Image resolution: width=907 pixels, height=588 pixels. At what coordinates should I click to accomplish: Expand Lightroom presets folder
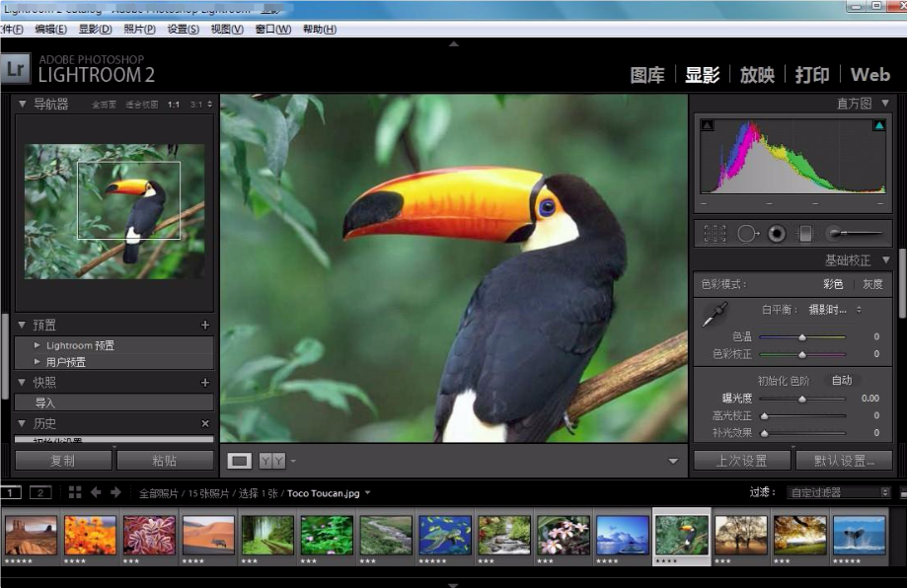click(38, 345)
